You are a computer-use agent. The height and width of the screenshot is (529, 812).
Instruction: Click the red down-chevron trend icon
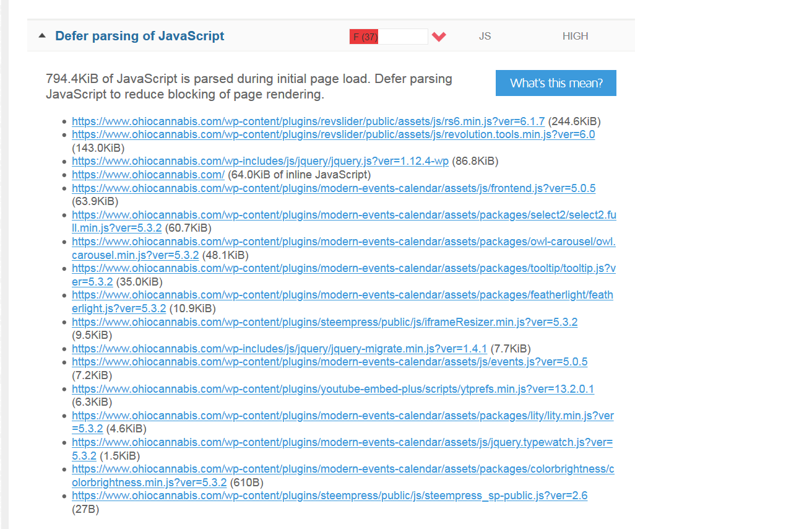(439, 37)
